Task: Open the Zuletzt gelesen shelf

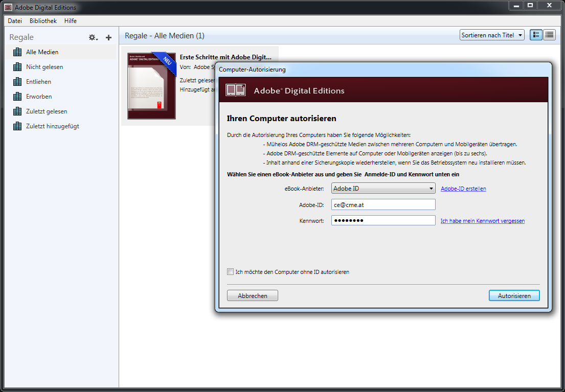Action: coord(46,111)
